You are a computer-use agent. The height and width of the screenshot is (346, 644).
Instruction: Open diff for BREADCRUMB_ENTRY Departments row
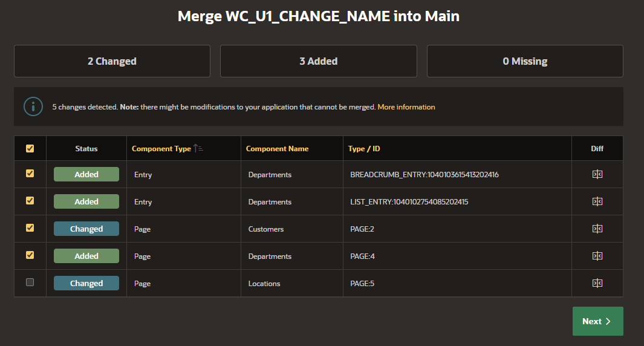597,174
